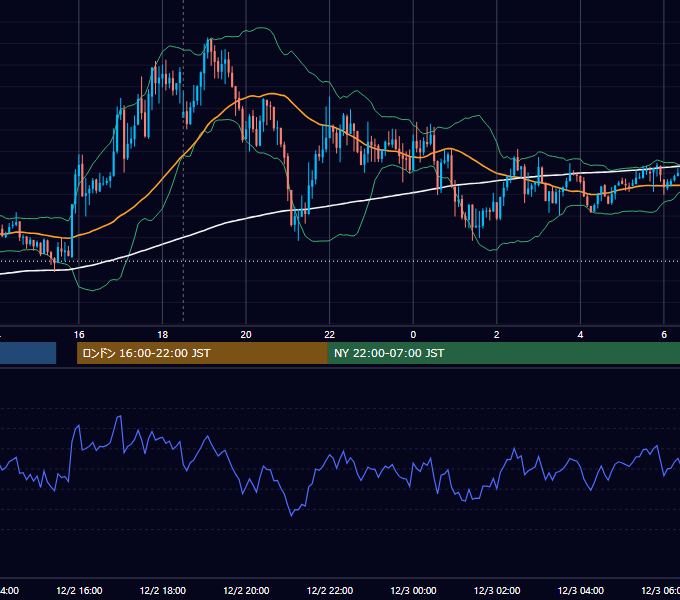Click the '20' hour label on chart axis
This screenshot has width=680, height=600.
coord(246,335)
